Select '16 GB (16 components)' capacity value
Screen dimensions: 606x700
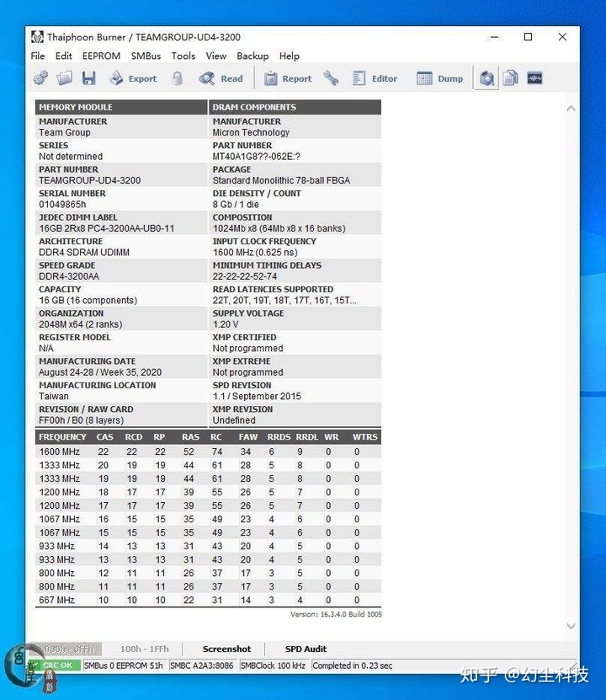[88, 300]
